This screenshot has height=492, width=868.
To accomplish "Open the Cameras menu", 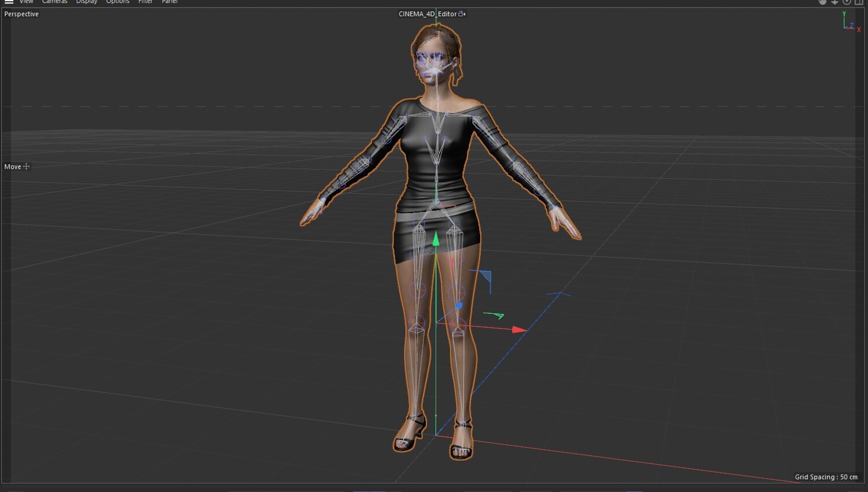I will [54, 2].
